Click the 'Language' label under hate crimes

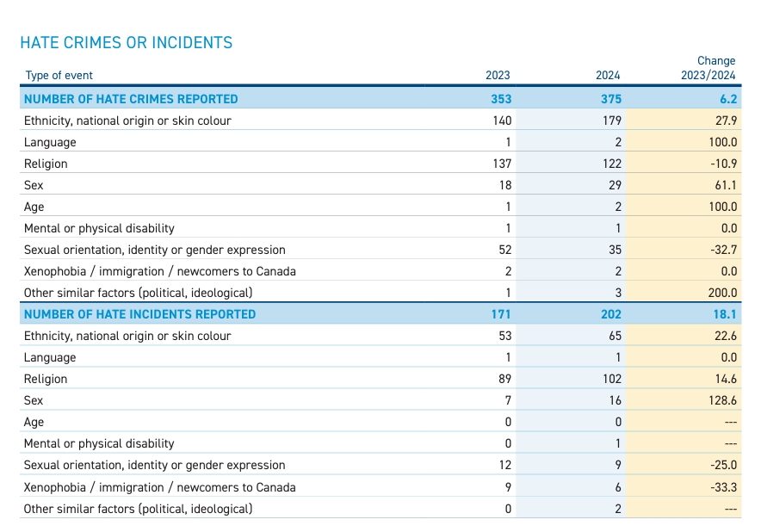point(50,143)
